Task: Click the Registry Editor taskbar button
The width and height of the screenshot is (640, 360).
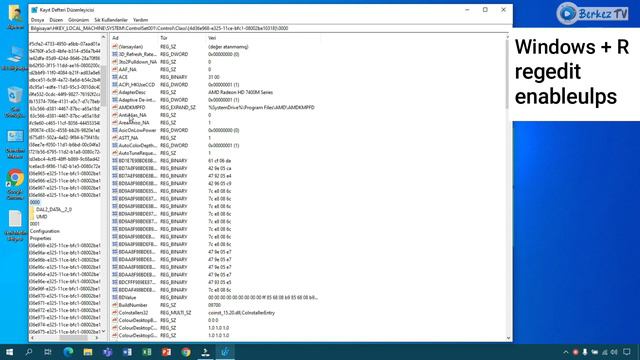Action: tap(225, 352)
